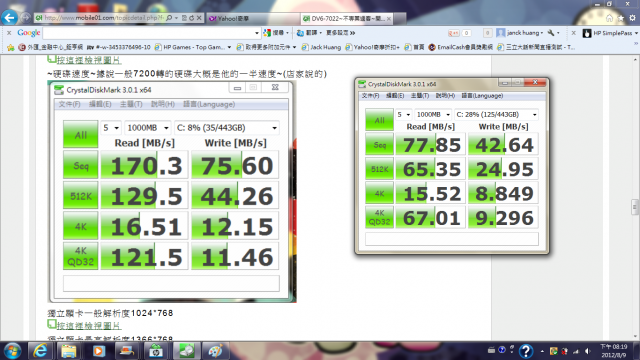The width and height of the screenshot is (640, 360).
Task: Click the Seq button beside 170.3 result
Action: click(80, 165)
